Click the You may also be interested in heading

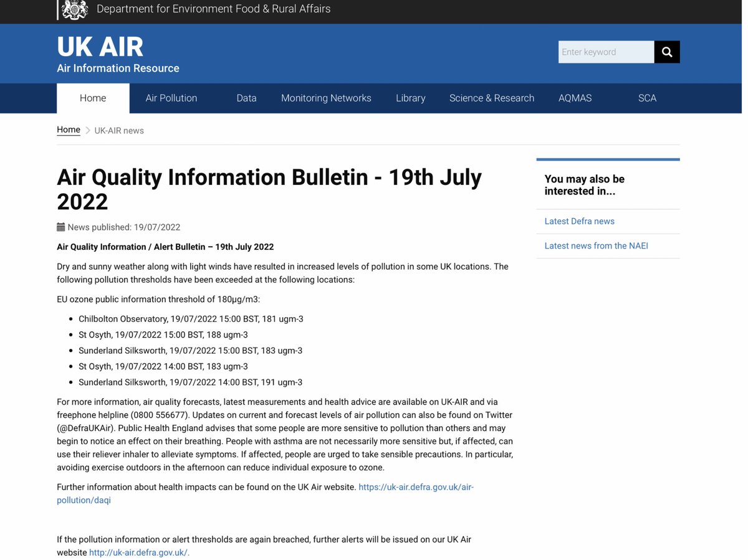585,185
